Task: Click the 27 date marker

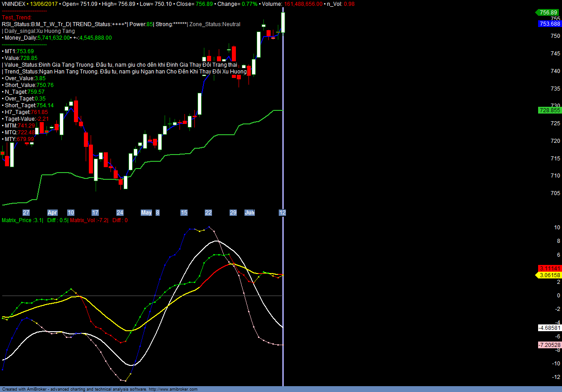Action: coord(26,213)
